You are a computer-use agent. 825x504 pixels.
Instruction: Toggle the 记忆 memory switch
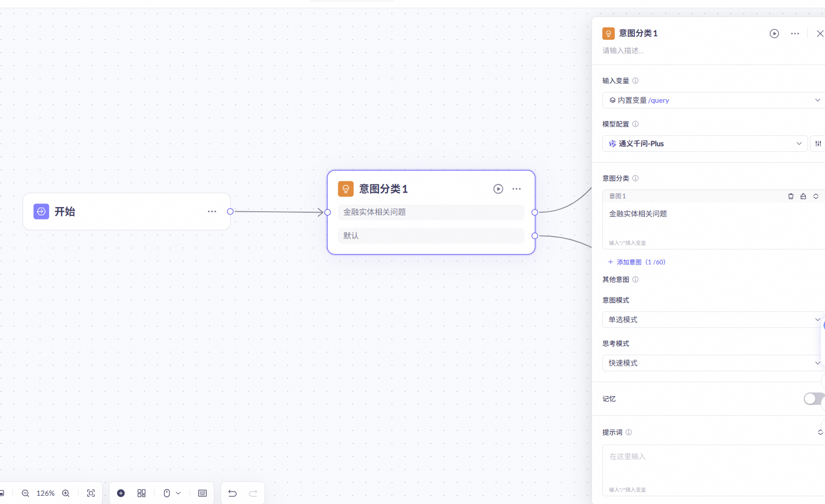814,399
